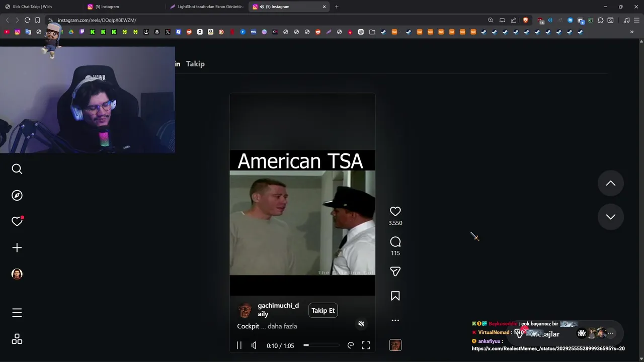Switch to Kick Chat Takip browser tab
The width and height of the screenshot is (644, 362).
tap(40, 7)
